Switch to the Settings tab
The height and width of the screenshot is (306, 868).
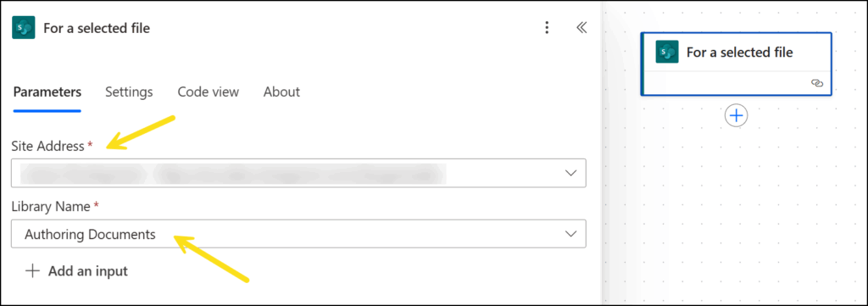pyautogui.click(x=129, y=92)
